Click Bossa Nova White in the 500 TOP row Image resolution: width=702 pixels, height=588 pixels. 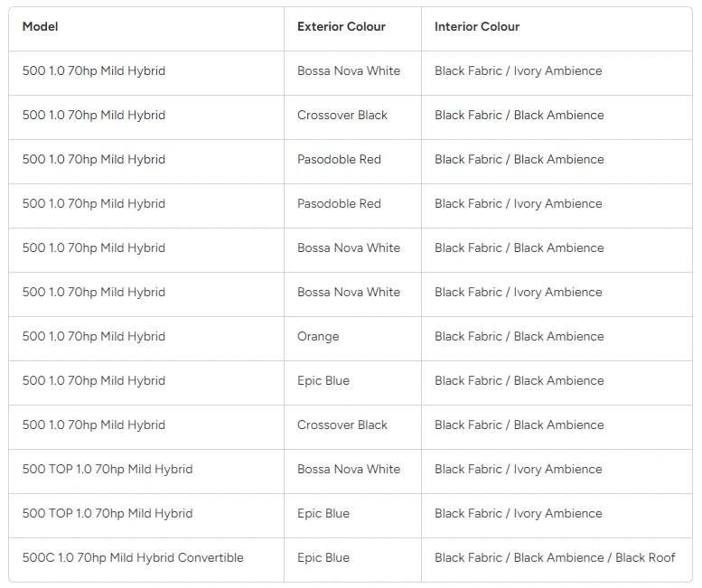[349, 470]
